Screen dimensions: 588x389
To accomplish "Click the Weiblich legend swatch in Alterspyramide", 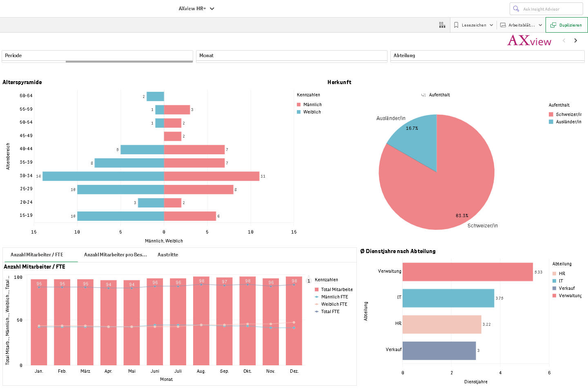I will (x=299, y=112).
